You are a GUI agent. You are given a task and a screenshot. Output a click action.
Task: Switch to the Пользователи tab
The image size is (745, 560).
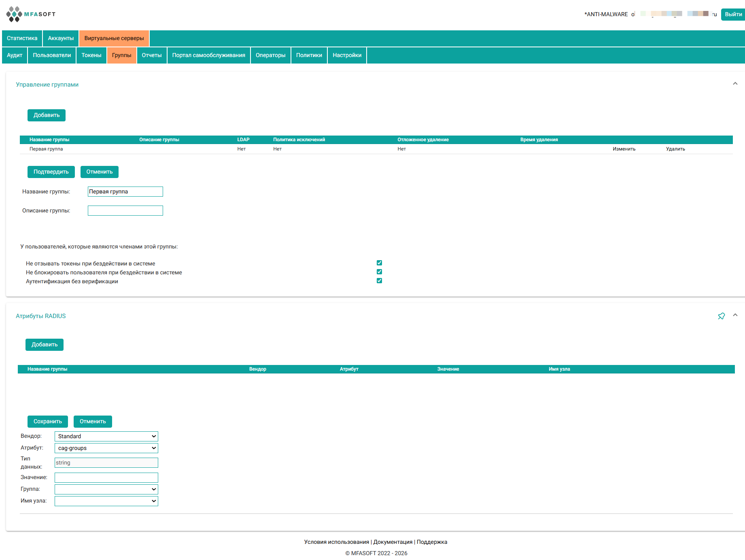(52, 55)
